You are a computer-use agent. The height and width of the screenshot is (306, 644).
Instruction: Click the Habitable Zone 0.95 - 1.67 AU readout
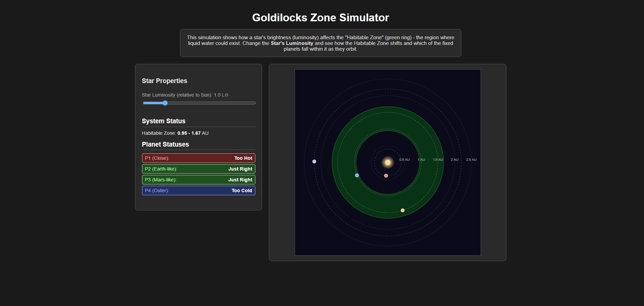click(175, 133)
